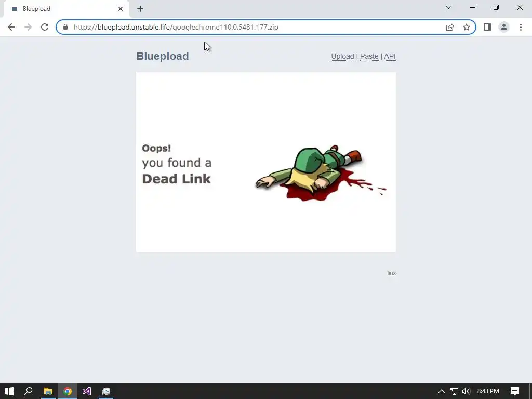The width and height of the screenshot is (532, 399).
Task: Click the 'Oops!' text
Action: click(x=156, y=148)
